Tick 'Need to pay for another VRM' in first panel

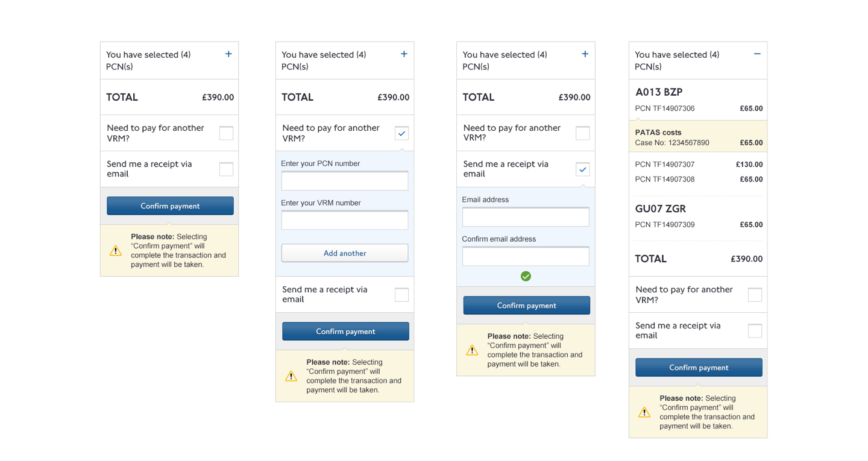(226, 133)
